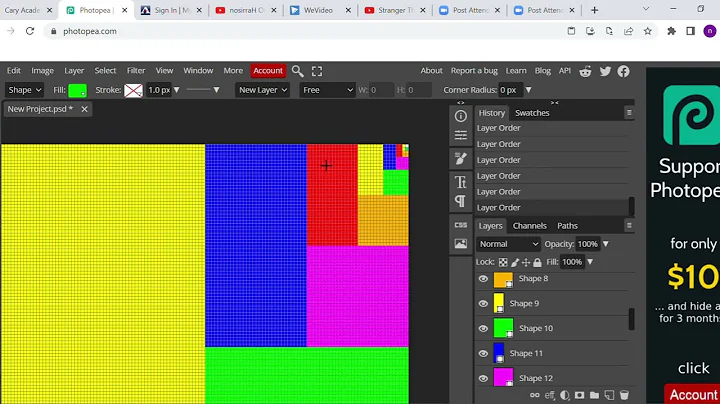Open the About link
Screen dimensions: 720x404
[x=431, y=71]
